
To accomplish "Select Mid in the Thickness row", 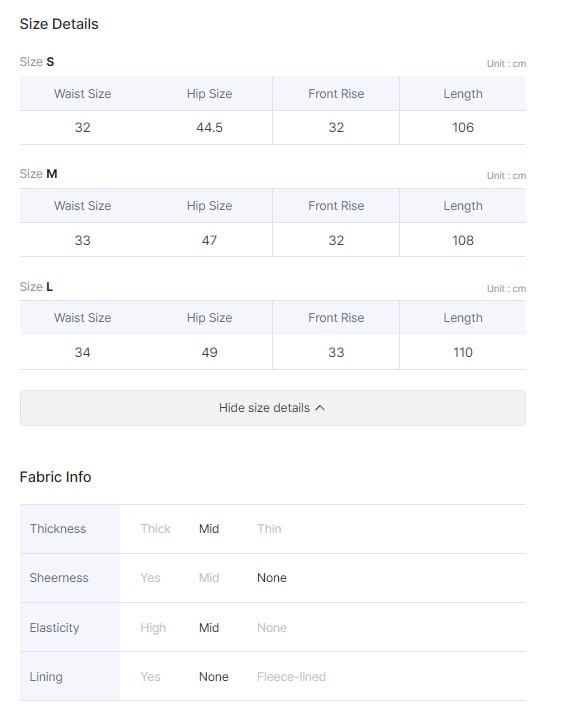I will (209, 529).
